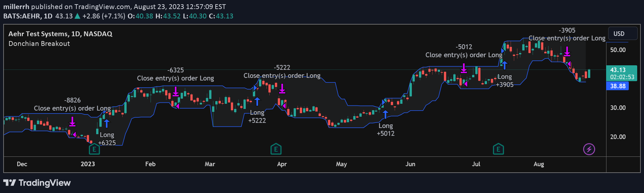
Task: Click the Aug label on time axis
Action: 539,164
